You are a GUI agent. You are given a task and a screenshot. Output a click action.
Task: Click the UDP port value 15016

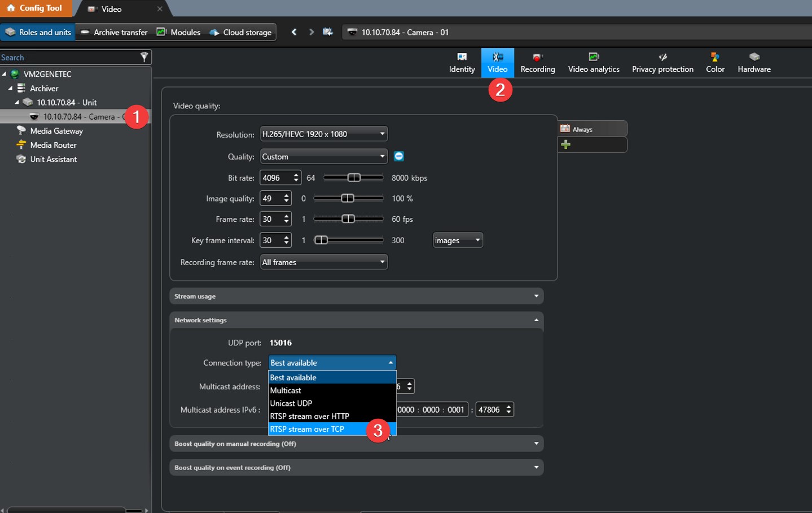coord(280,343)
